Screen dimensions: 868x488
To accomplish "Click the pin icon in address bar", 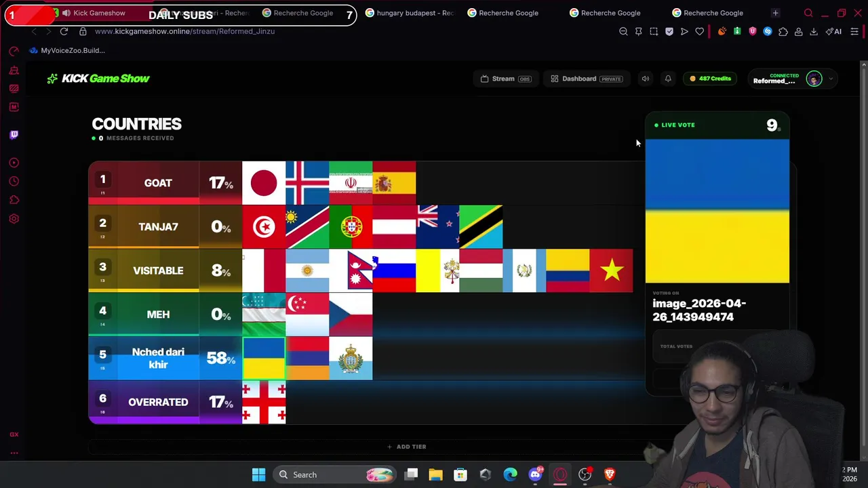I will pyautogui.click(x=638, y=31).
